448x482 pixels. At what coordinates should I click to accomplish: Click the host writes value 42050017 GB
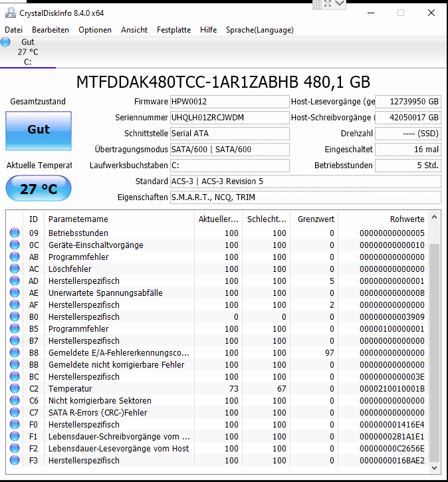408,118
